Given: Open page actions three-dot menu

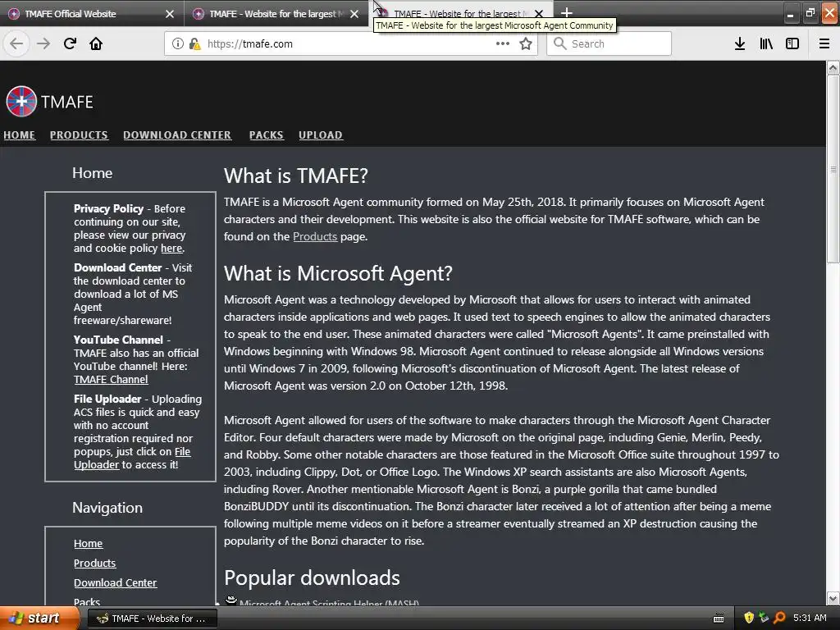Looking at the screenshot, I should pos(503,44).
